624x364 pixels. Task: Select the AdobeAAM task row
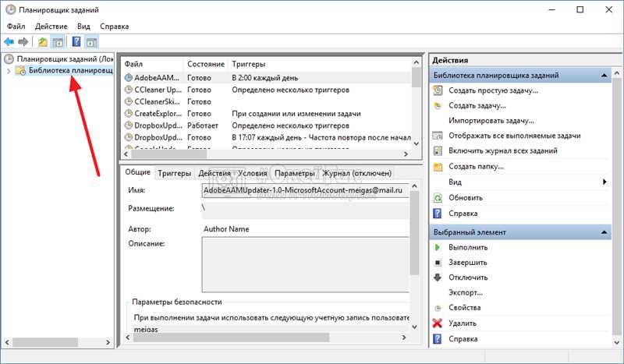(x=266, y=78)
